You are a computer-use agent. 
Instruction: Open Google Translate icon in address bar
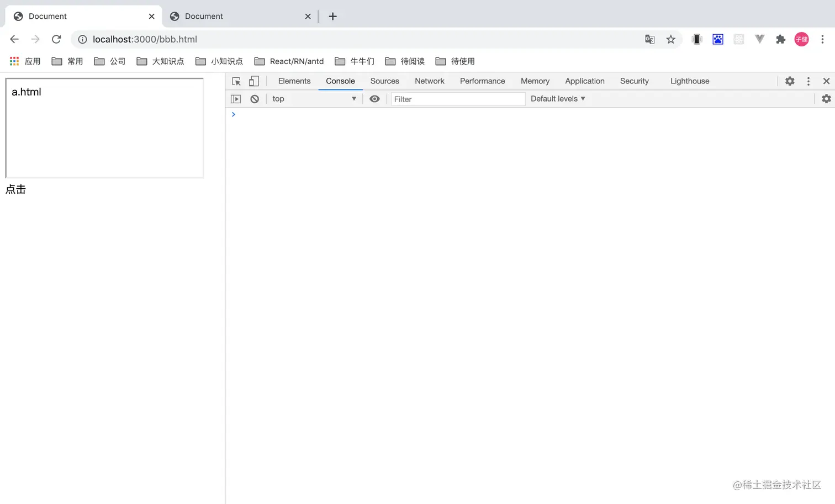coord(650,39)
